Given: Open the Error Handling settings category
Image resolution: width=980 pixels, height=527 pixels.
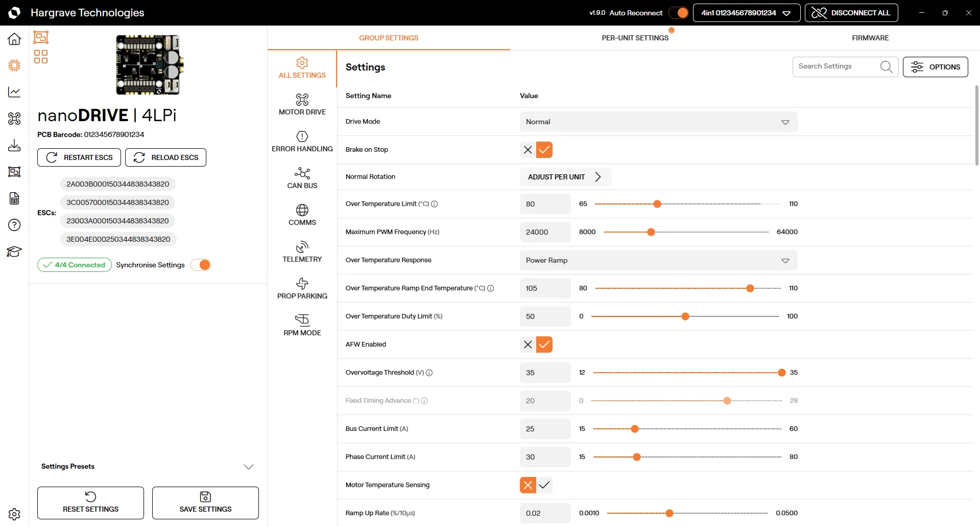Looking at the screenshot, I should pos(302,142).
